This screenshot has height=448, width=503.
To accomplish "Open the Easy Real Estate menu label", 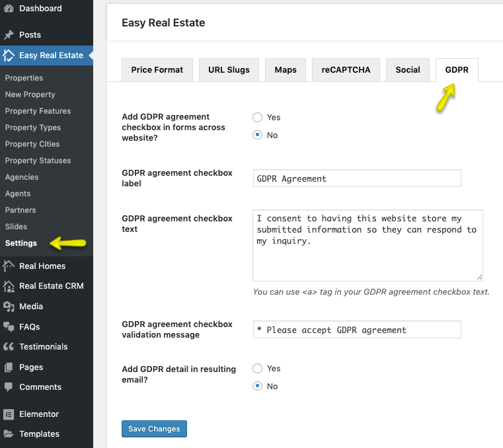I will (x=52, y=55).
